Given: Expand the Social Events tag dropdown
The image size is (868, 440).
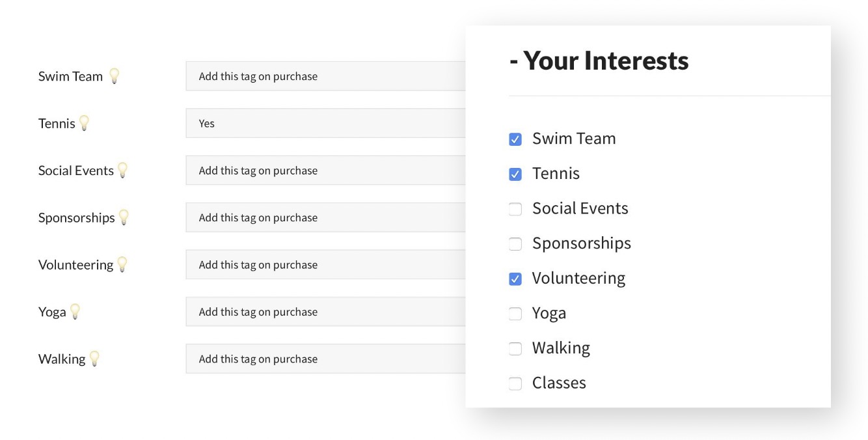Looking at the screenshot, I should (325, 171).
